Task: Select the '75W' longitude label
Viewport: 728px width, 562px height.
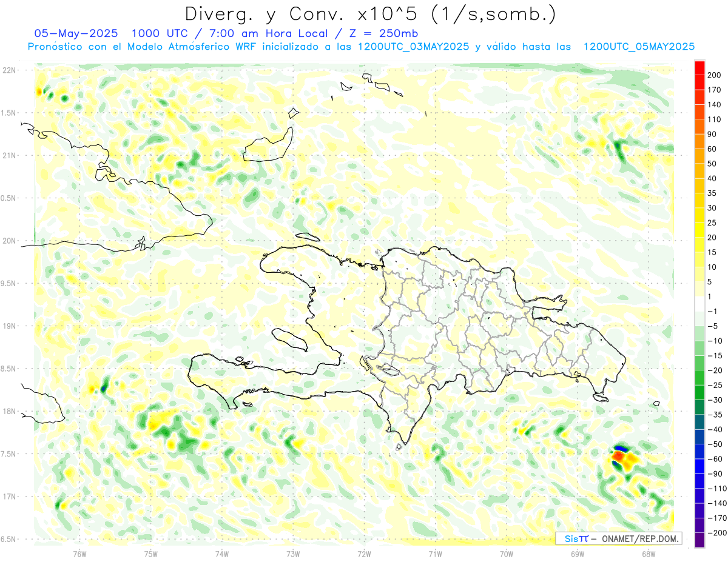Action: coord(150,553)
